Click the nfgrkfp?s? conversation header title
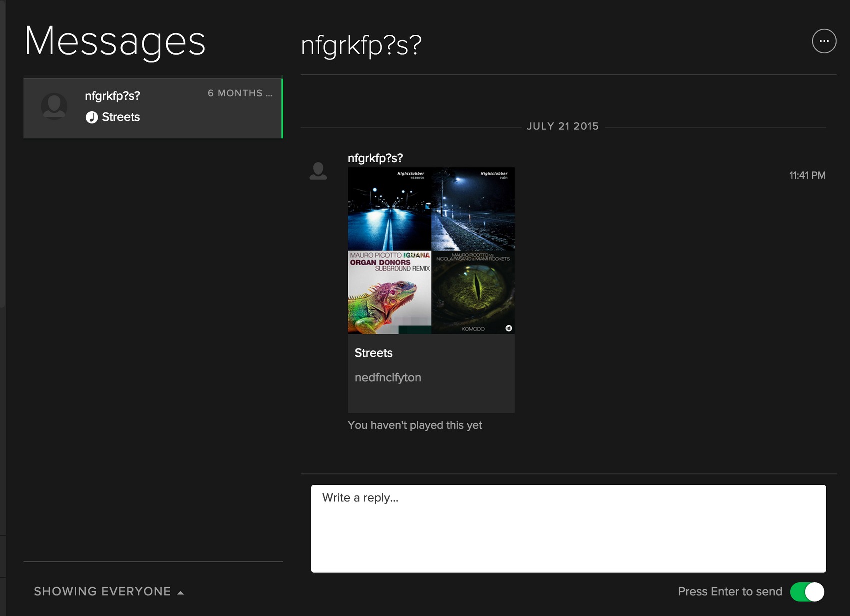This screenshot has width=850, height=616. (x=361, y=45)
